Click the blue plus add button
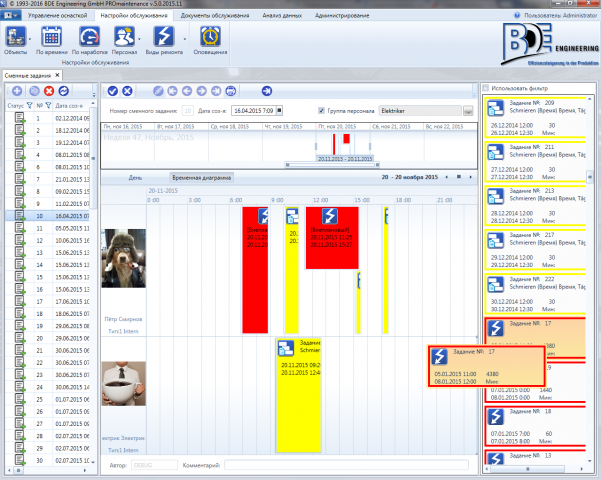The height and width of the screenshot is (480, 601). pyautogui.click(x=17, y=91)
